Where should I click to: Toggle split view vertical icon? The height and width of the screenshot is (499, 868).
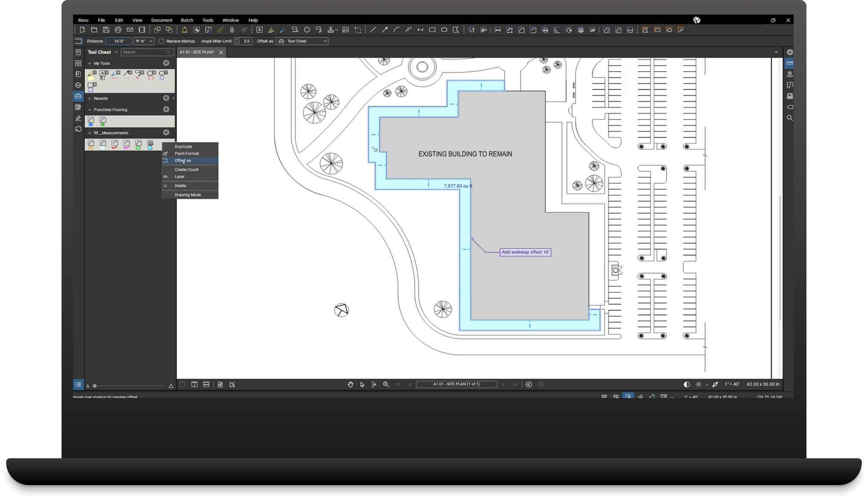(x=194, y=384)
